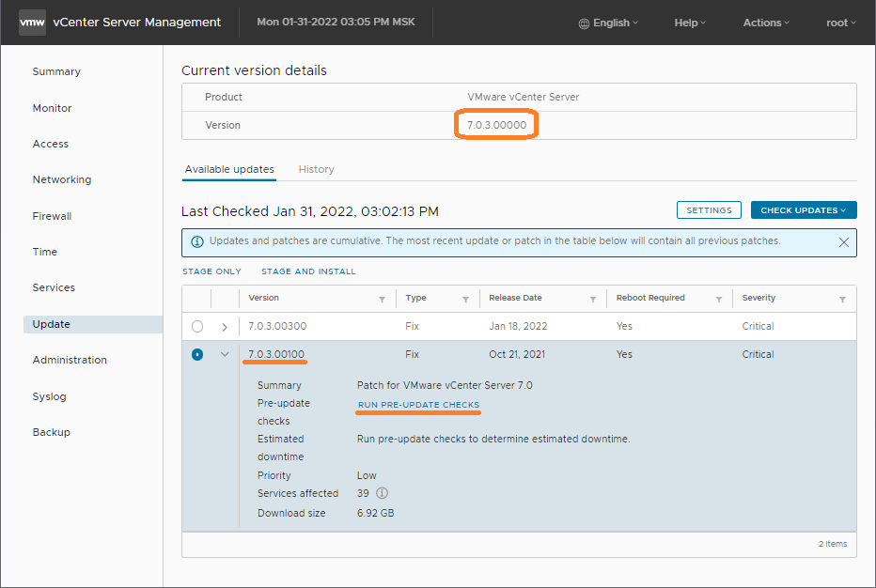876x588 pixels.
Task: Open the Check Updates dropdown button
Action: click(804, 210)
